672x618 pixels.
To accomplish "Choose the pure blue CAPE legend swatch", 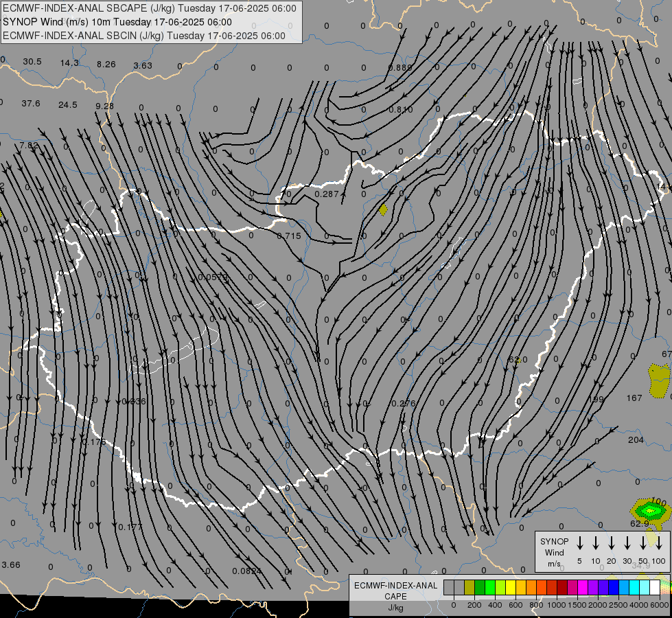I will (614, 587).
